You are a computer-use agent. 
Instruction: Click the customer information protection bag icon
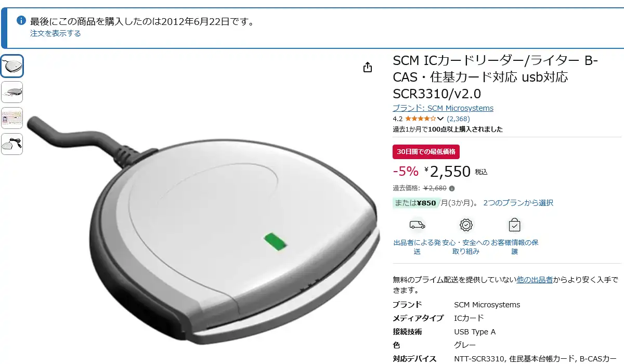(x=514, y=225)
